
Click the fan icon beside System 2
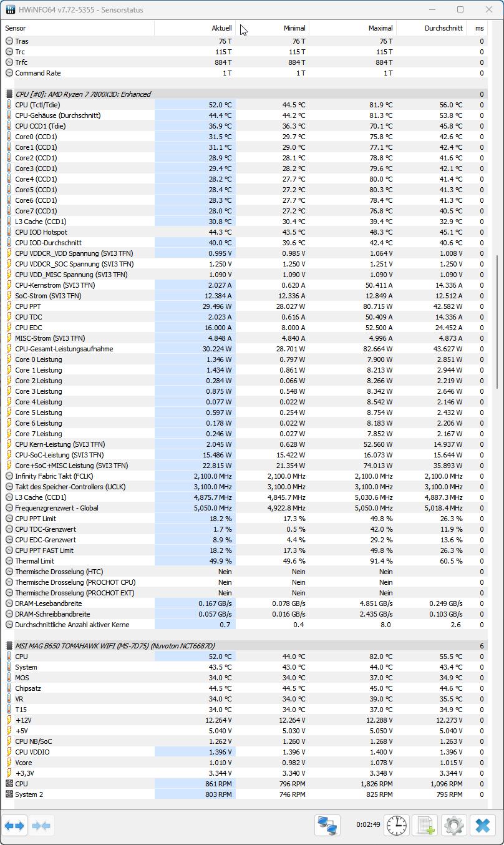9,794
